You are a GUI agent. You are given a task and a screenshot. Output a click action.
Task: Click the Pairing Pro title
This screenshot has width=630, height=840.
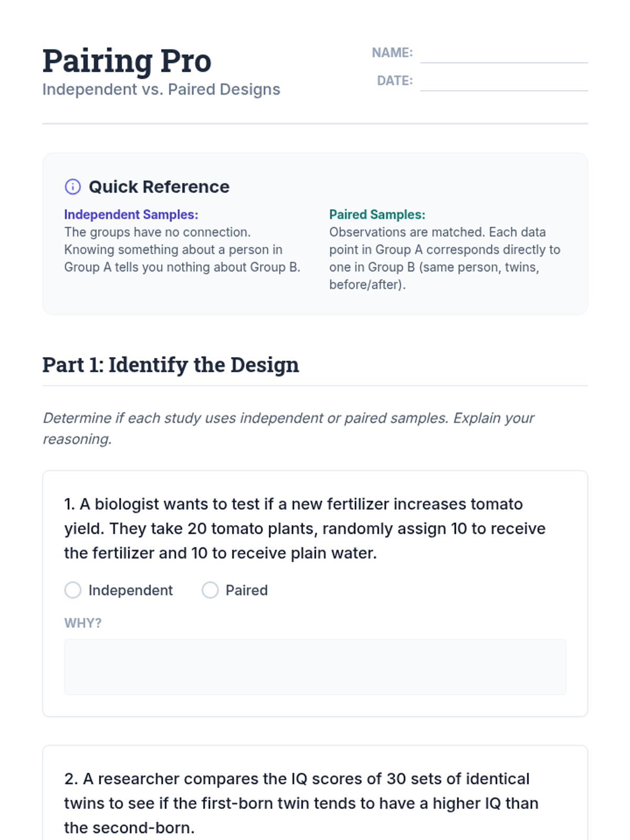[x=127, y=61]
